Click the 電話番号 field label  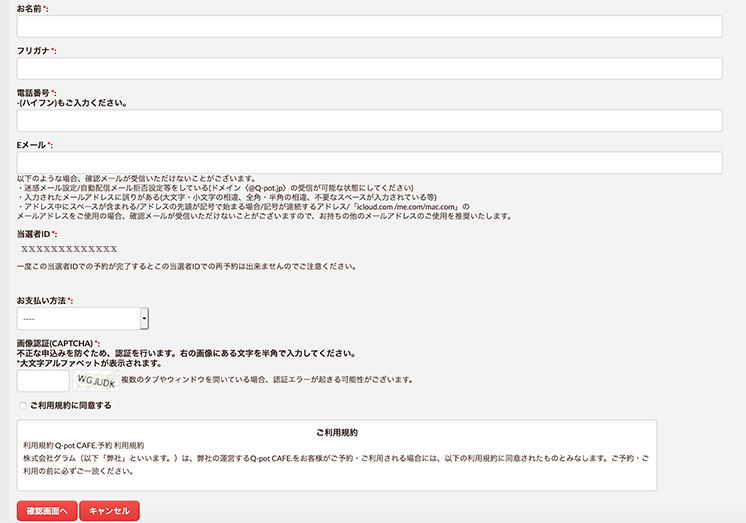point(34,92)
